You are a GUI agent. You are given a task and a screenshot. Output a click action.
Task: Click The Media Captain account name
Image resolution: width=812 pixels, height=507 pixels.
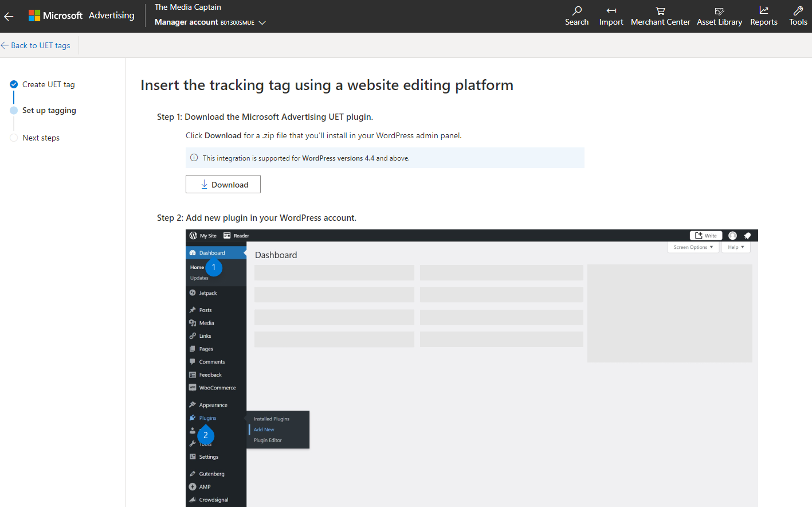187,7
